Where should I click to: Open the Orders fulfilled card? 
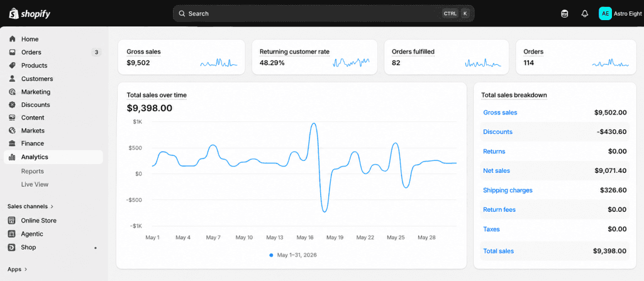[x=447, y=57]
